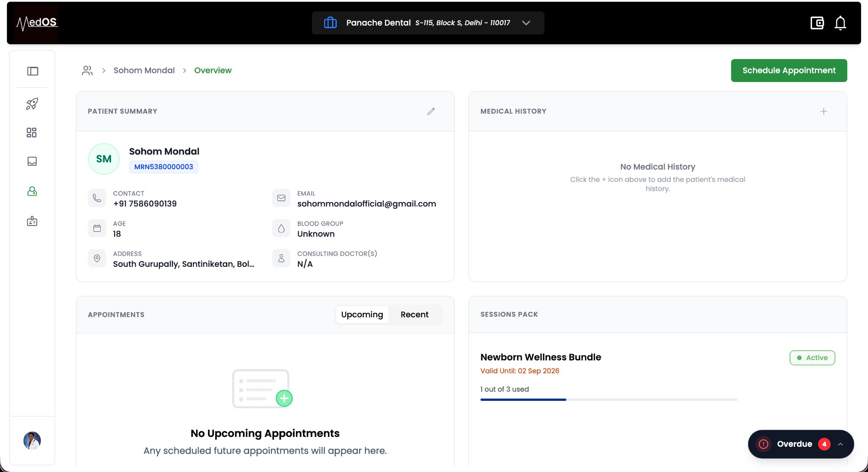Viewport: 868px width, 472px height.
Task: Open the rocket launch icon in sidebar
Action: (x=32, y=104)
